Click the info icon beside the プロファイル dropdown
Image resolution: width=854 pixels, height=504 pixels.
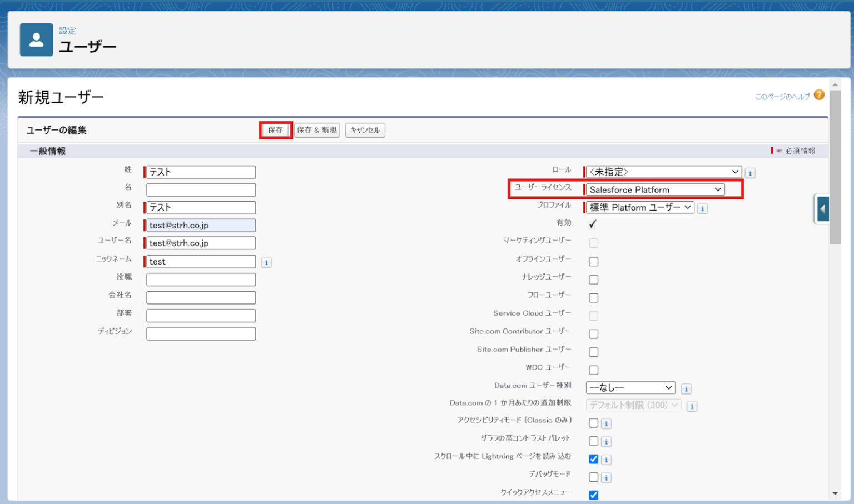coord(702,208)
